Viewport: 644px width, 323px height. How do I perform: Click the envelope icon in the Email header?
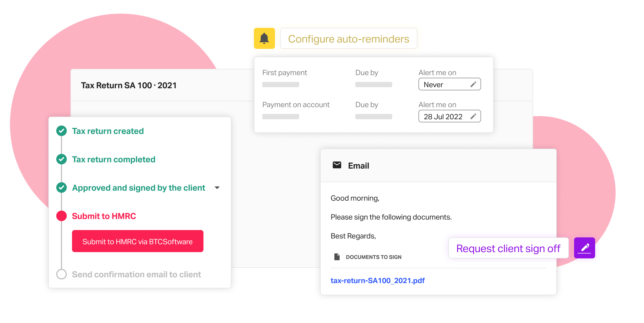click(x=337, y=165)
